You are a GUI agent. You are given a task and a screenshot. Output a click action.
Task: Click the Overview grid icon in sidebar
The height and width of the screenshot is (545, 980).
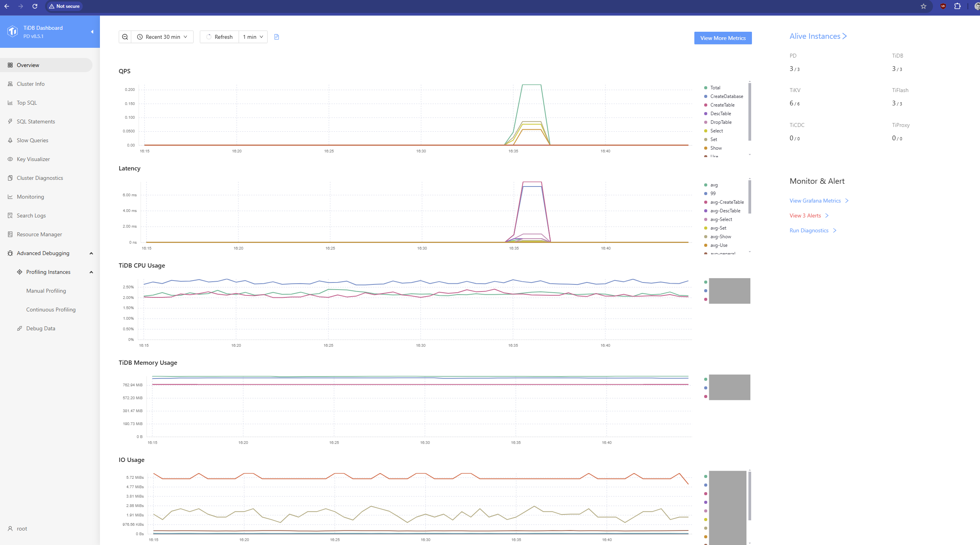click(x=10, y=65)
